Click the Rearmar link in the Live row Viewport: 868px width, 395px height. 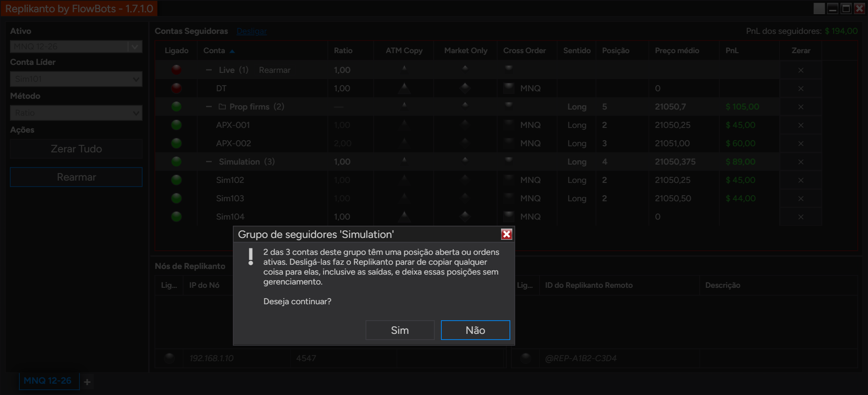[x=275, y=70]
